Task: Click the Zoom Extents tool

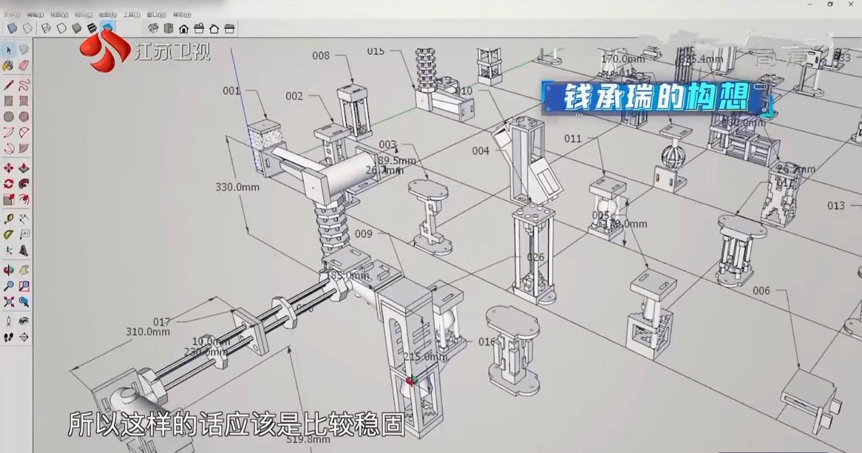Action: [x=9, y=302]
